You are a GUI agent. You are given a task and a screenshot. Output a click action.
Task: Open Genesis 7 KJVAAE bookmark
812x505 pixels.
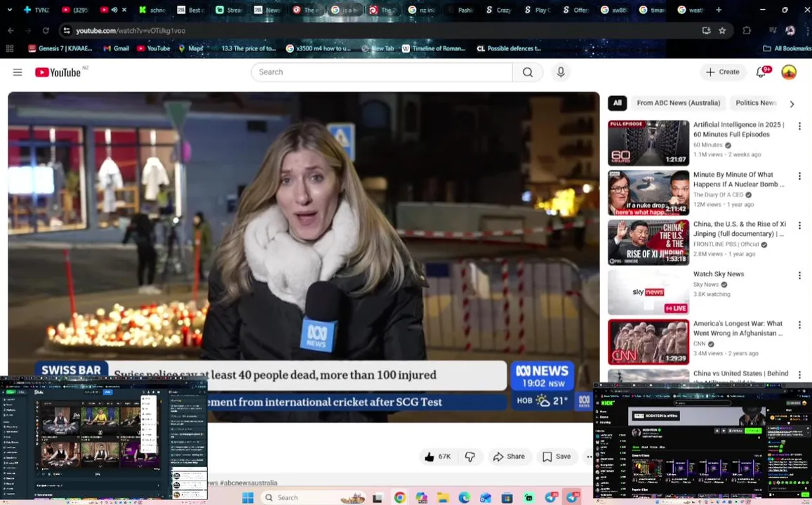60,48
